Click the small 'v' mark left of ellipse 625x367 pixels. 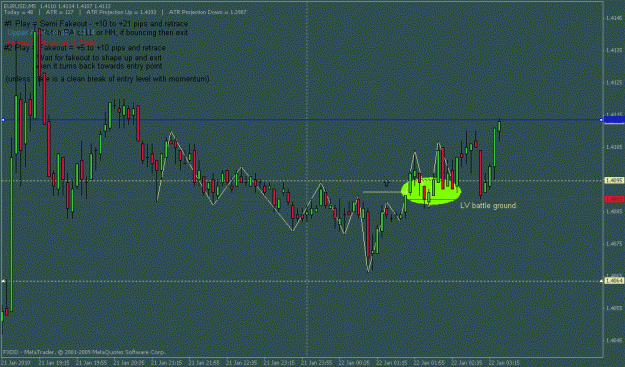[x=386, y=184]
